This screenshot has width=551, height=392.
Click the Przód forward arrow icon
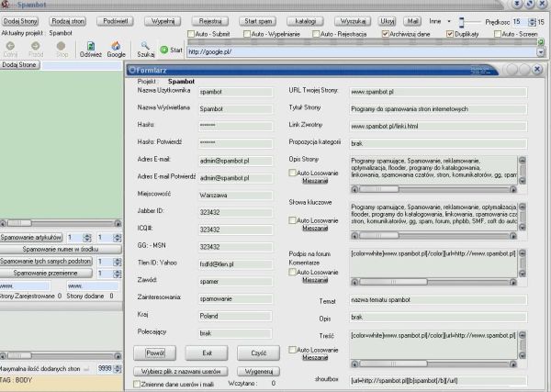pos(36,46)
